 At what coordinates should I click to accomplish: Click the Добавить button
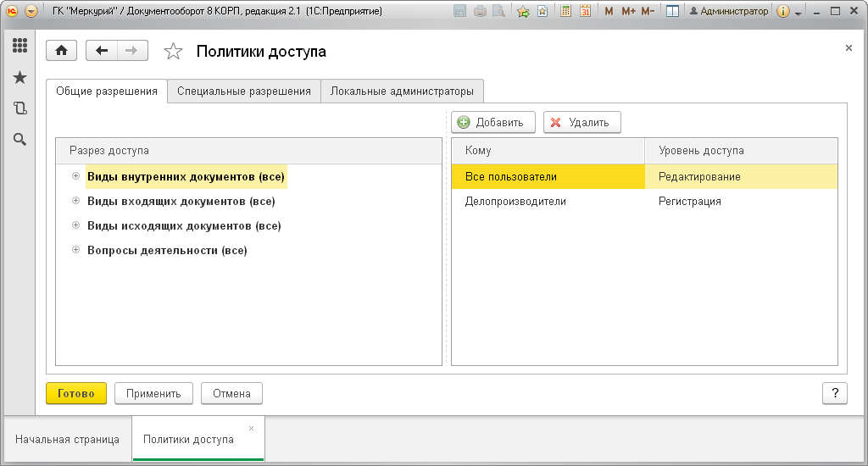click(493, 122)
